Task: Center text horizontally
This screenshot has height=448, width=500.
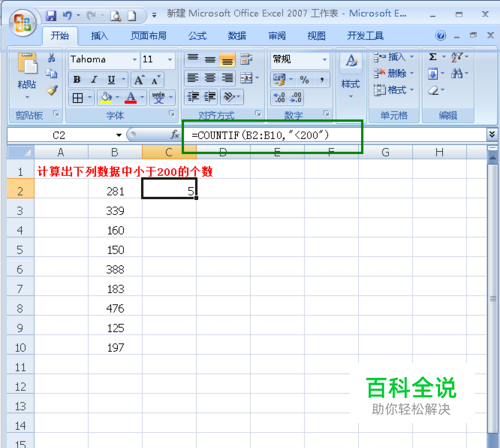Action: [210, 78]
